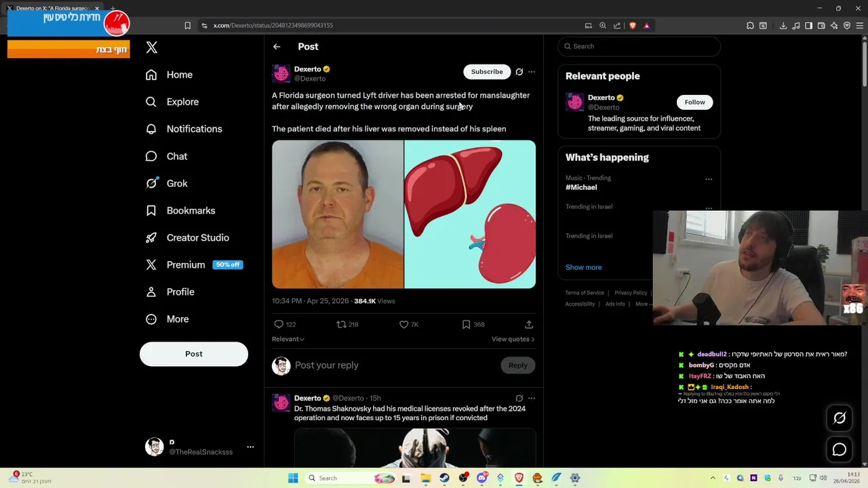This screenshot has width=868, height=488.
Task: Open options for #Michael trend
Action: pyautogui.click(x=709, y=180)
